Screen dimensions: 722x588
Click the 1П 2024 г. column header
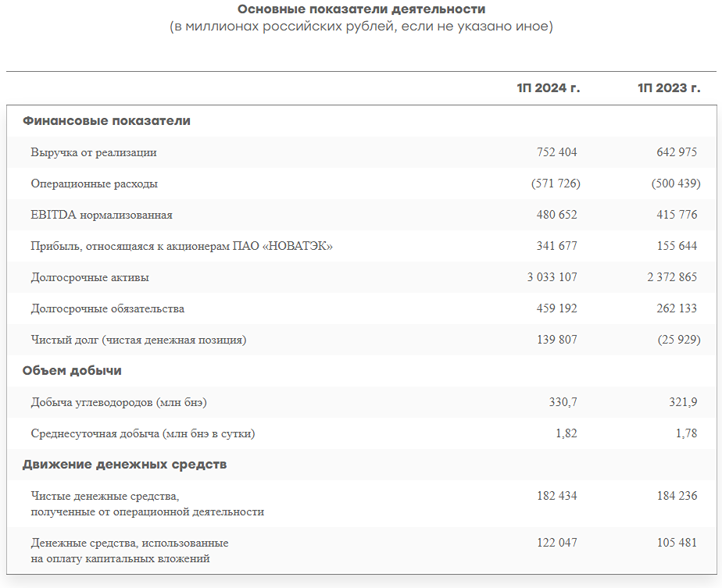click(x=548, y=87)
